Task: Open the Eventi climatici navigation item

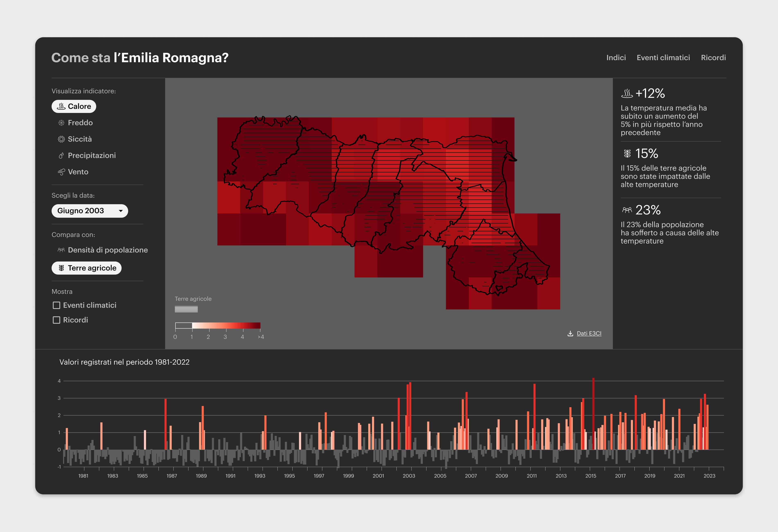Action: pos(663,57)
